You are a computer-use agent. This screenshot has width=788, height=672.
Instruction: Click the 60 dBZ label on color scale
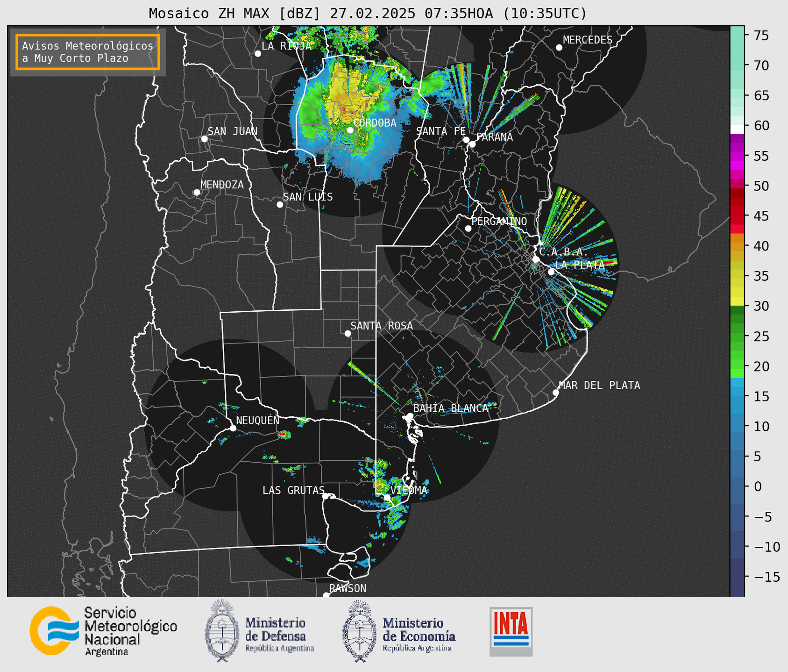[761, 126]
